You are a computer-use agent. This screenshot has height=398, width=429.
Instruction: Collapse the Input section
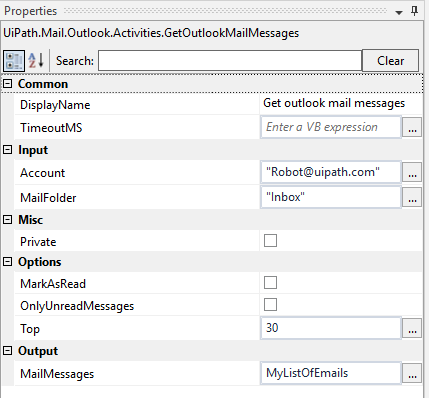pyautogui.click(x=8, y=149)
